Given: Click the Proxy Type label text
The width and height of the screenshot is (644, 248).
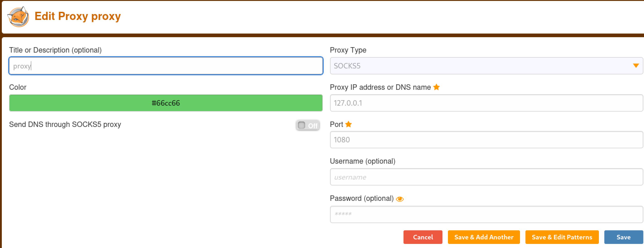Looking at the screenshot, I should click(348, 50).
